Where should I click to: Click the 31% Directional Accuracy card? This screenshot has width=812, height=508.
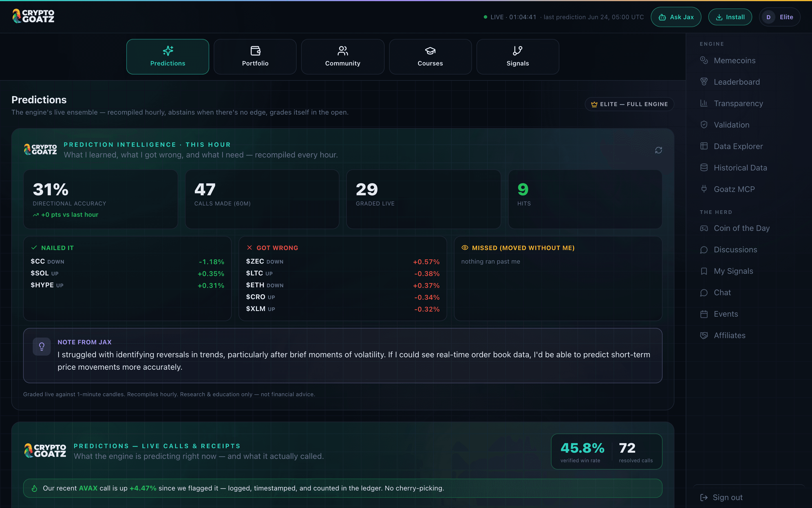(100, 199)
